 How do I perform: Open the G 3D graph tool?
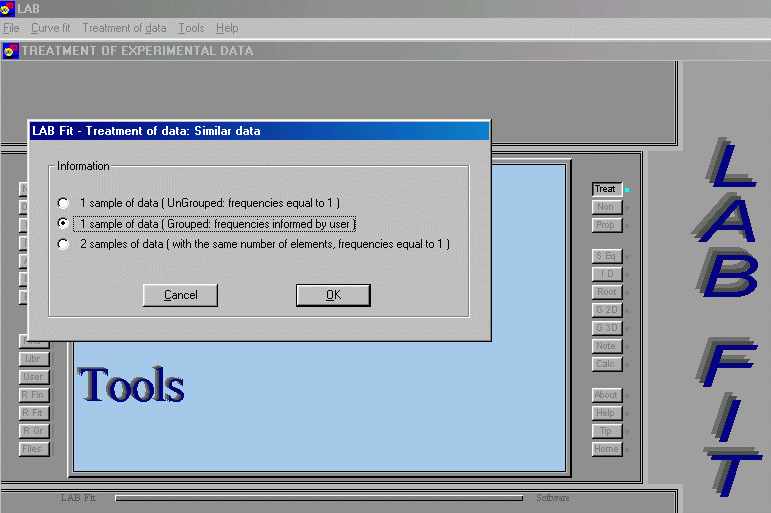pos(607,328)
